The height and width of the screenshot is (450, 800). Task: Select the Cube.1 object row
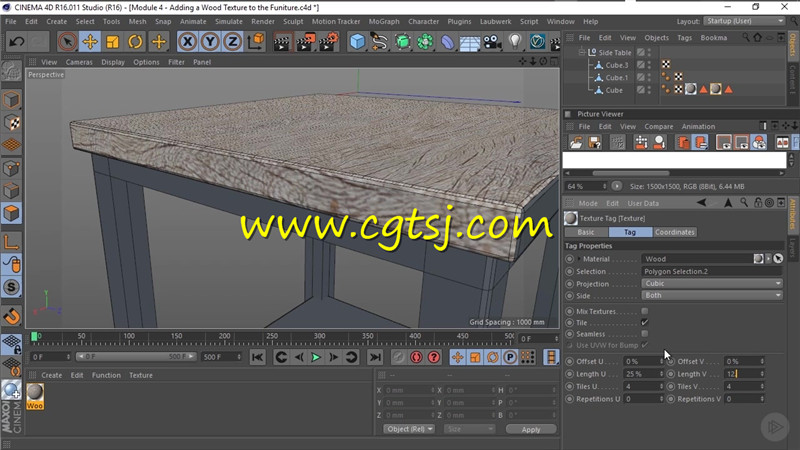pos(616,78)
